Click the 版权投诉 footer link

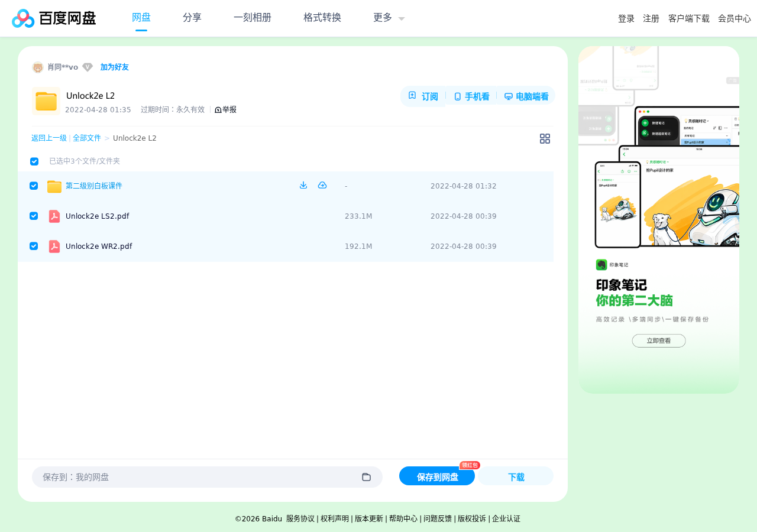pos(472,519)
